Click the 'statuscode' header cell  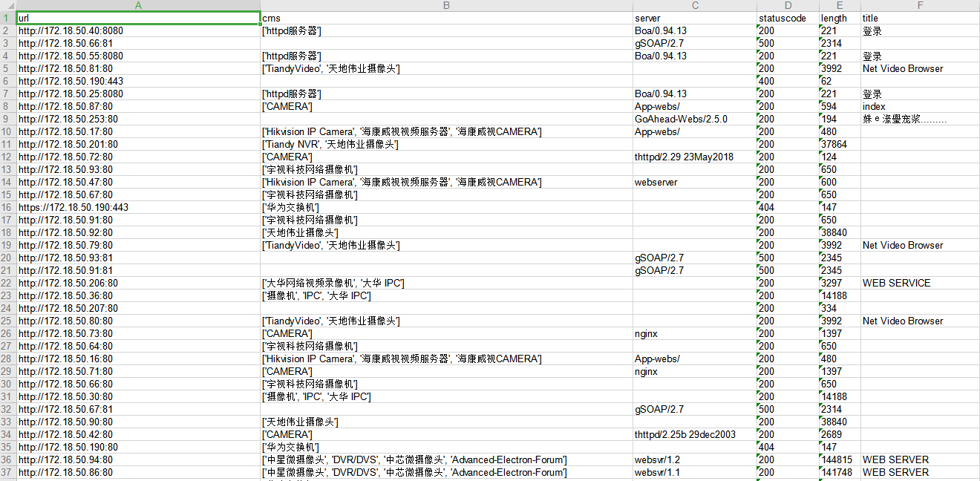(x=787, y=18)
